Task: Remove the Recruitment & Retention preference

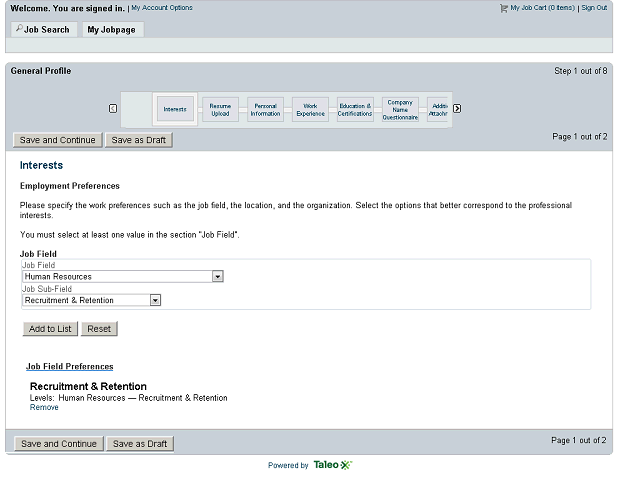Action: point(44,407)
